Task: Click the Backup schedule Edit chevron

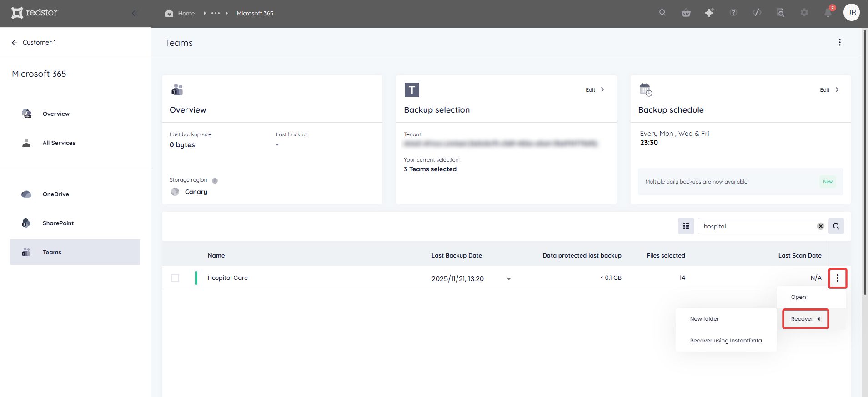Action: point(837,90)
